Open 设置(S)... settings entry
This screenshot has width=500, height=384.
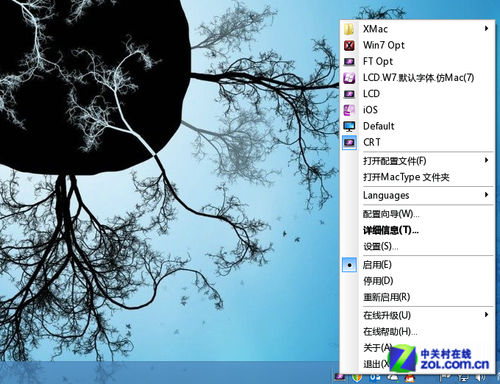pyautogui.click(x=417, y=247)
